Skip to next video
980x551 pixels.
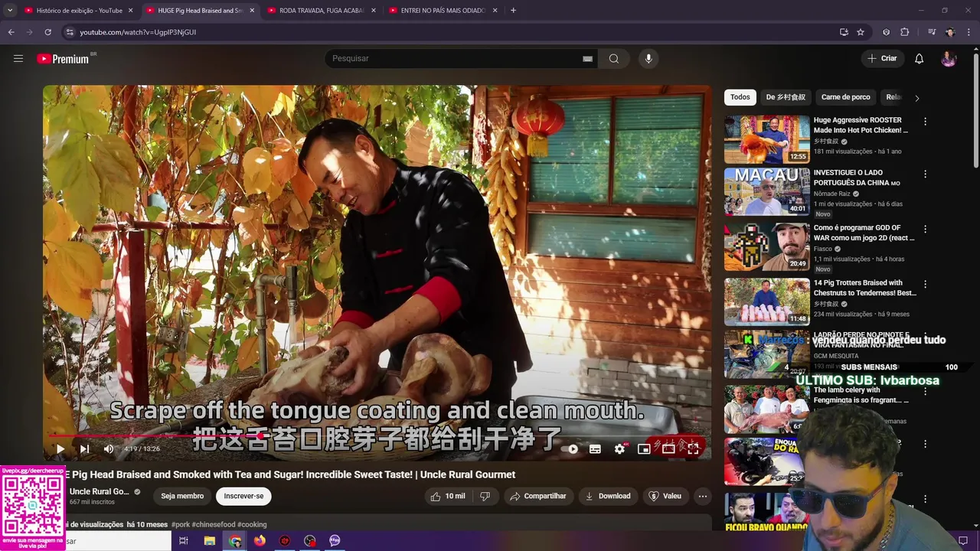pyautogui.click(x=84, y=449)
